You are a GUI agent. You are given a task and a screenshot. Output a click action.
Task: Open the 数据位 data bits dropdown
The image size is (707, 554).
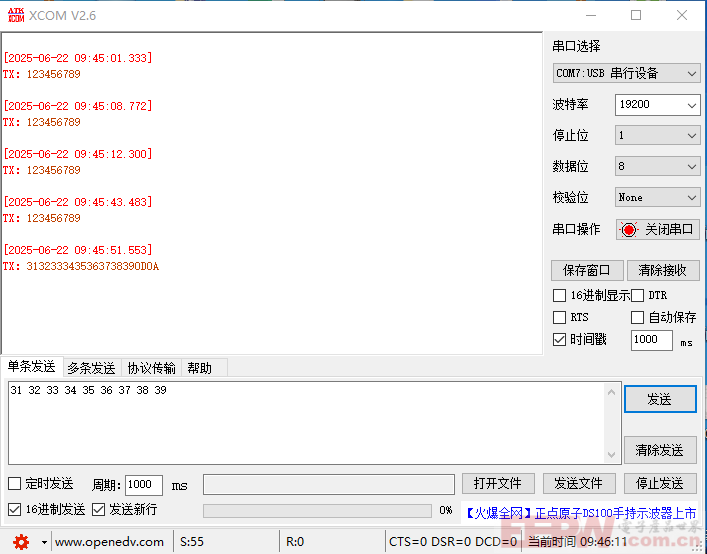tap(657, 166)
